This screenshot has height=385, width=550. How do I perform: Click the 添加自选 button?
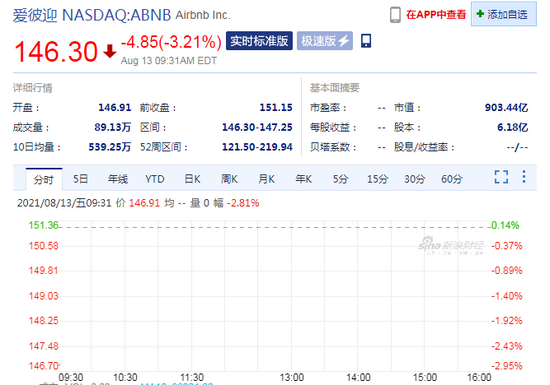coord(503,14)
